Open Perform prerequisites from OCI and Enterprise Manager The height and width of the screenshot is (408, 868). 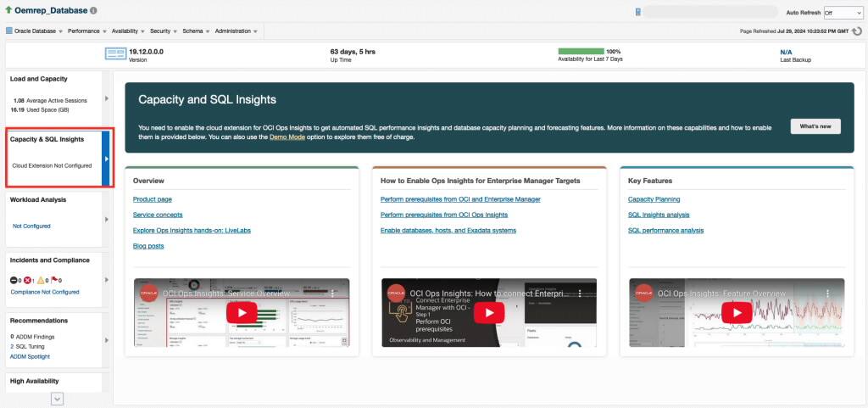click(x=460, y=199)
